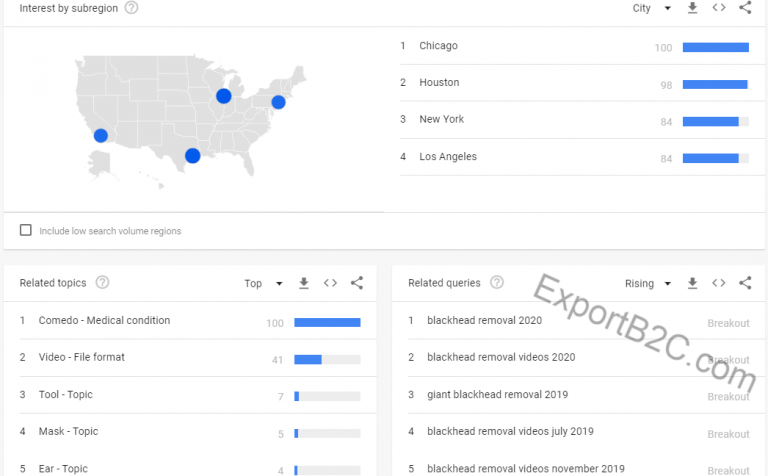Open the Ear - Topic entry

click(x=63, y=469)
